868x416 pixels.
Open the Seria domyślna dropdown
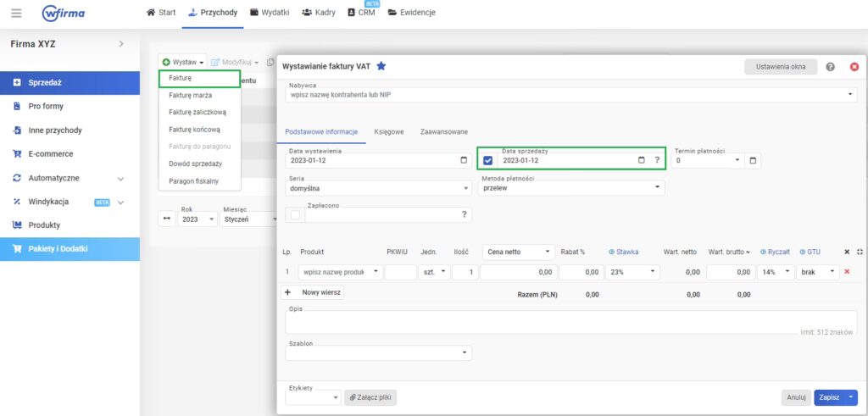(x=379, y=188)
